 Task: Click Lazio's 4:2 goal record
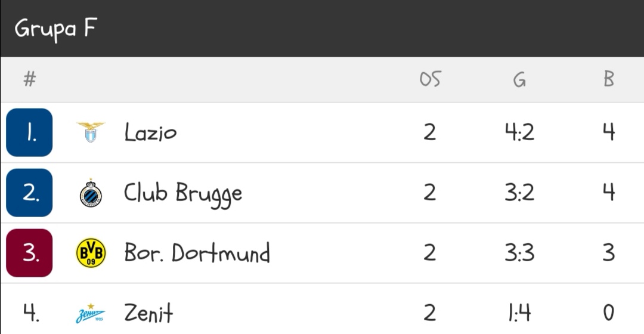tap(519, 132)
